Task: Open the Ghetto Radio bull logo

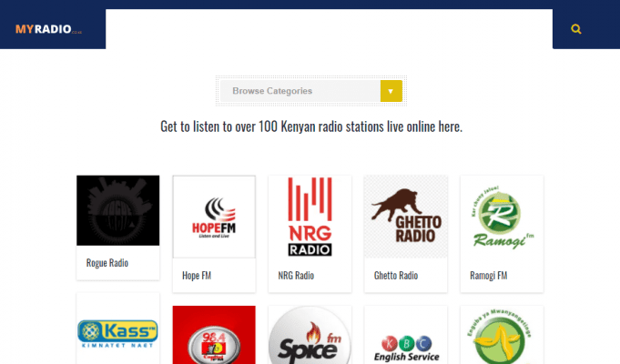Action: (406, 217)
